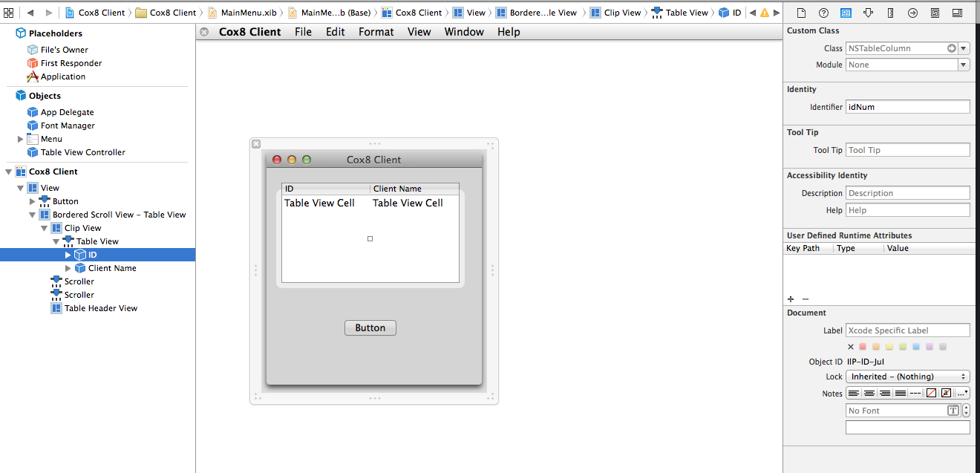Add a user defined runtime attribute
This screenshot has height=473, width=980.
pyautogui.click(x=791, y=299)
